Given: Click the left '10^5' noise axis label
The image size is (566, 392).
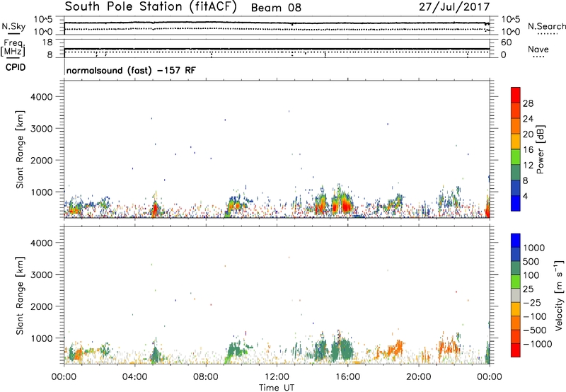Looking at the screenshot, I should [43, 20].
